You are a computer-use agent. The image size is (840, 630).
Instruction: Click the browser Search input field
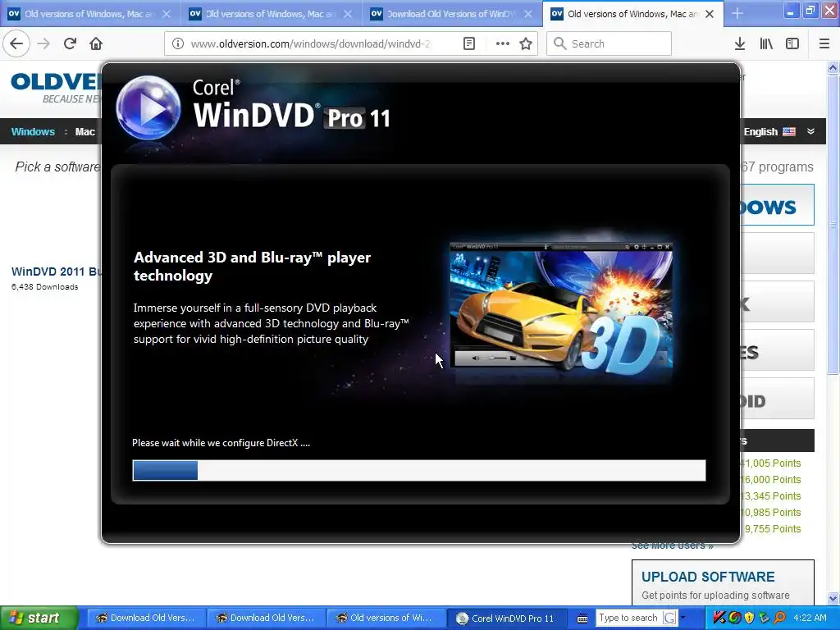click(609, 43)
